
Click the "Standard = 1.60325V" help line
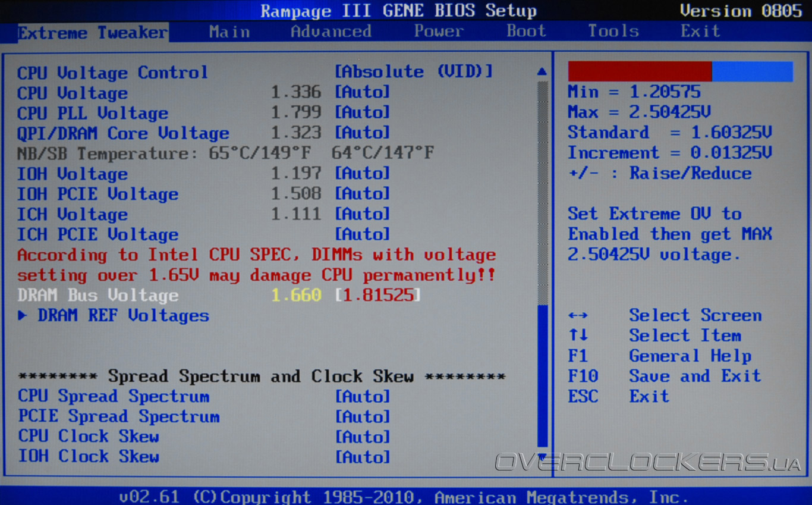tap(670, 132)
